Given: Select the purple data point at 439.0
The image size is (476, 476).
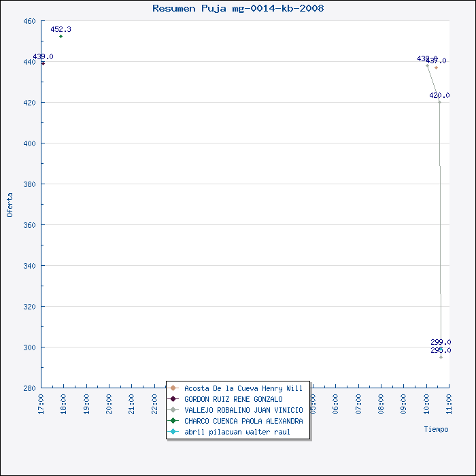Looking at the screenshot, I should pyautogui.click(x=43, y=63).
